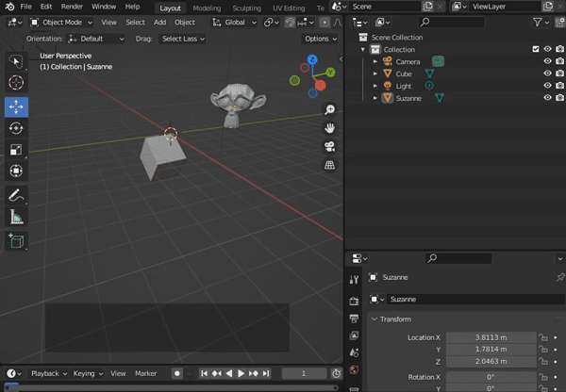Screen dimensions: 566x392
Task: Switch to the Sculpting workspace tab
Action: tap(246, 8)
